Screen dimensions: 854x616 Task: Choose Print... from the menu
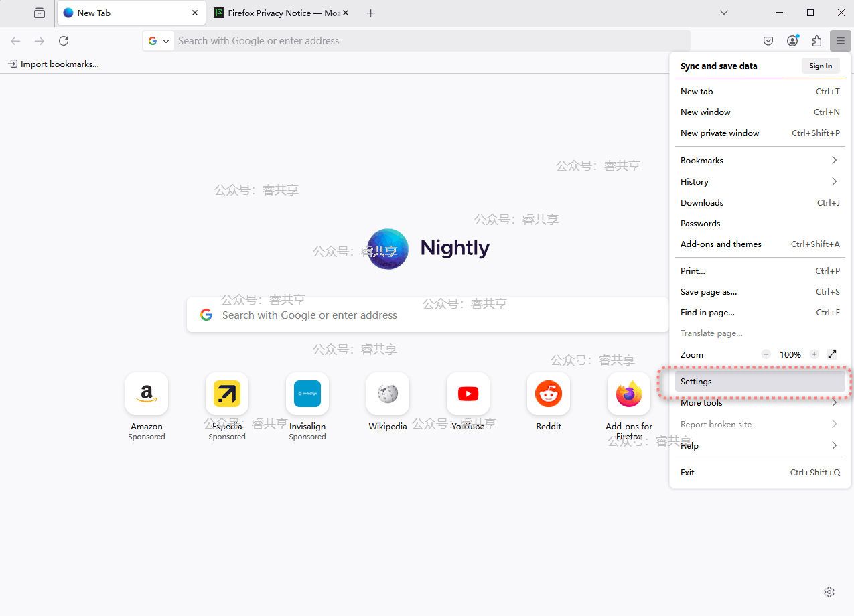click(x=760, y=271)
